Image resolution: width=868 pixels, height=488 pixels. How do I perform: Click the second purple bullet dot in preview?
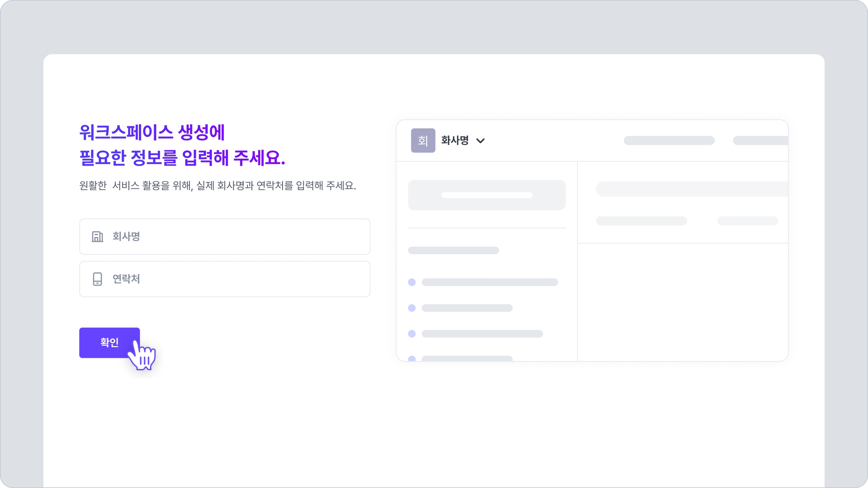(412, 308)
